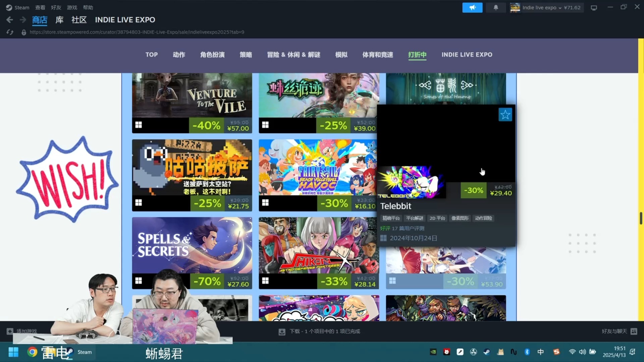
Task: Launch Chrome from the taskbar
Action: [x=32, y=352]
